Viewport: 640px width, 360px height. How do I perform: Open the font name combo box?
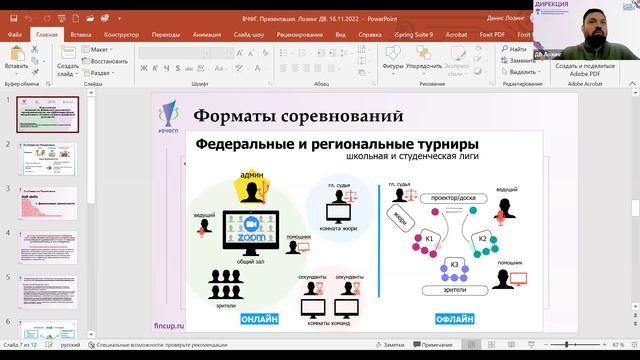[x=174, y=53]
